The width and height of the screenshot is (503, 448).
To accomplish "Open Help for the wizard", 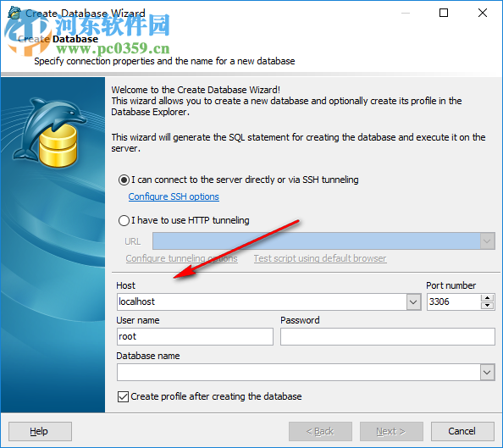I will [40, 432].
